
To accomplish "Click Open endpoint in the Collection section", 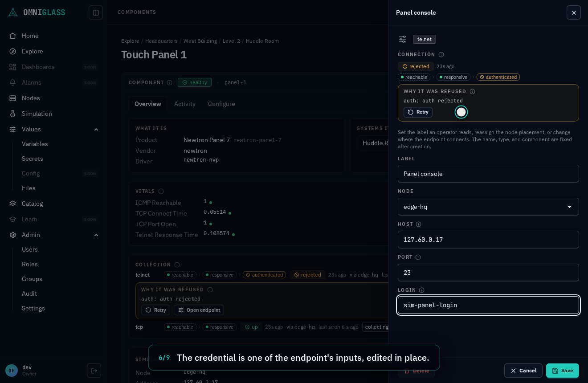I will 199,310.
